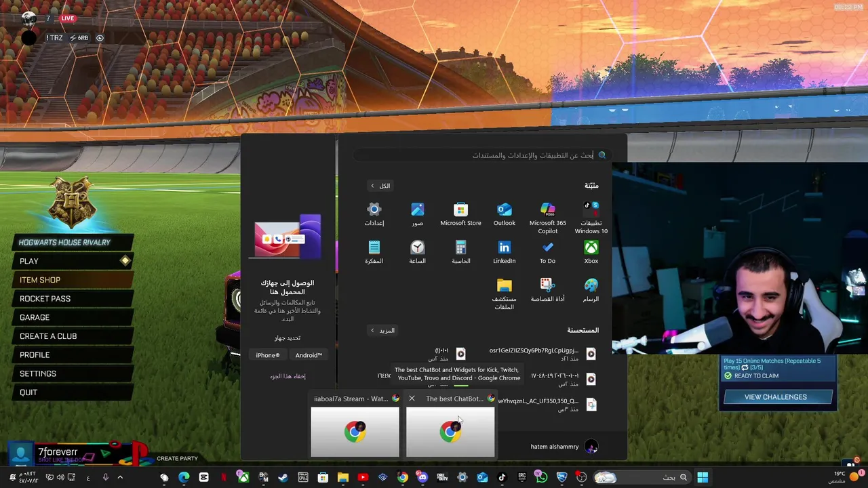Click YouTube icon in taskbar
Screen dimensions: 868x488
pos(363,478)
